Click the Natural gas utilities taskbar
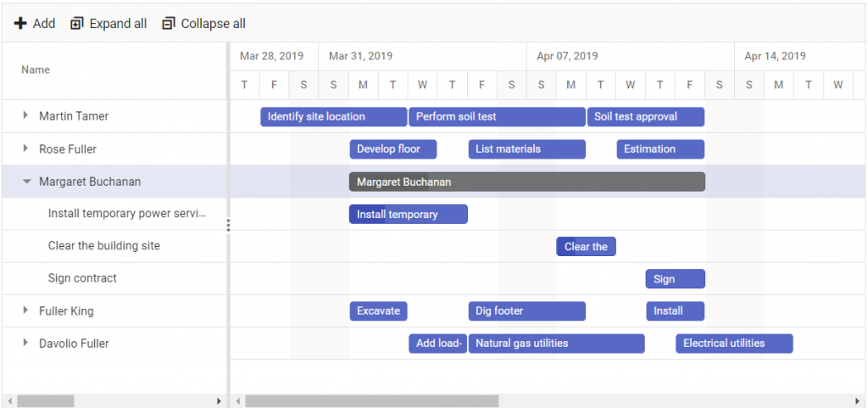Image resolution: width=868 pixels, height=408 pixels. click(x=556, y=344)
